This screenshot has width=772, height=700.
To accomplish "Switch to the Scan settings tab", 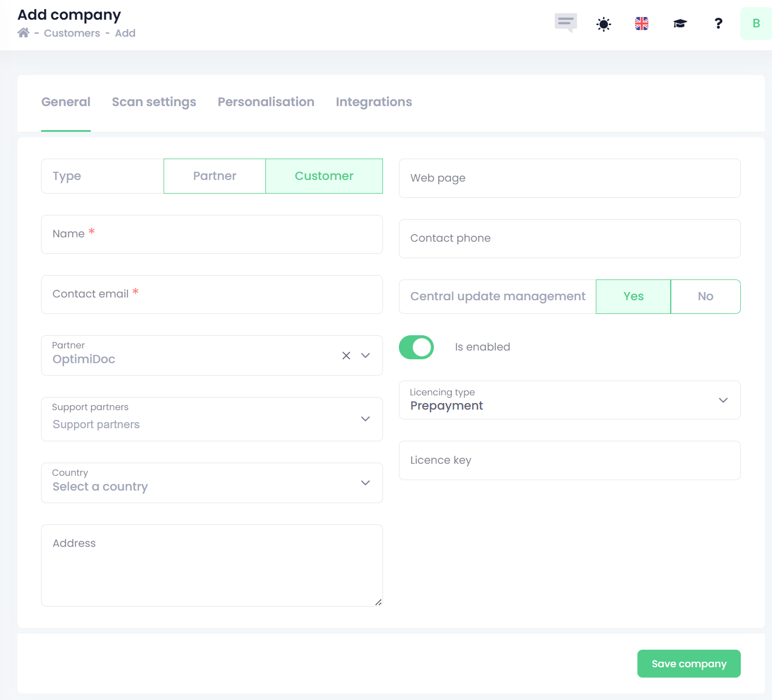I will pos(154,102).
